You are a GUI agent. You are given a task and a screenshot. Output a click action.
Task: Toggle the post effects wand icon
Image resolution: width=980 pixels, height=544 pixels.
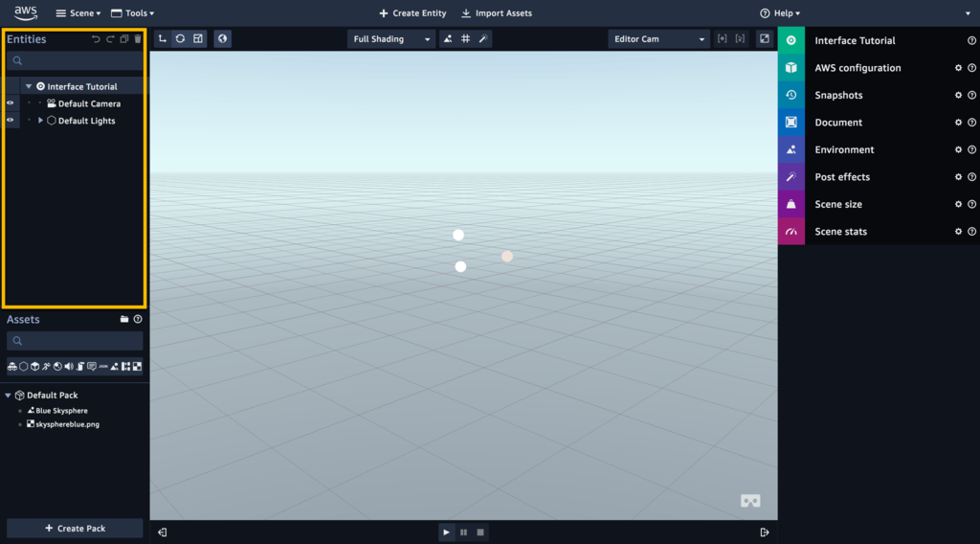coord(483,38)
